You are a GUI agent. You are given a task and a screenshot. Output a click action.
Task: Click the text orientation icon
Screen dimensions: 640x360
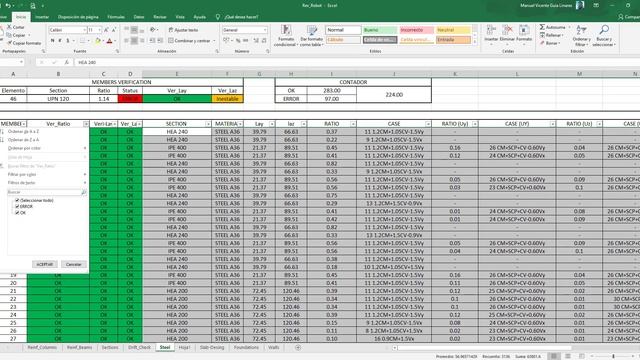[153, 30]
